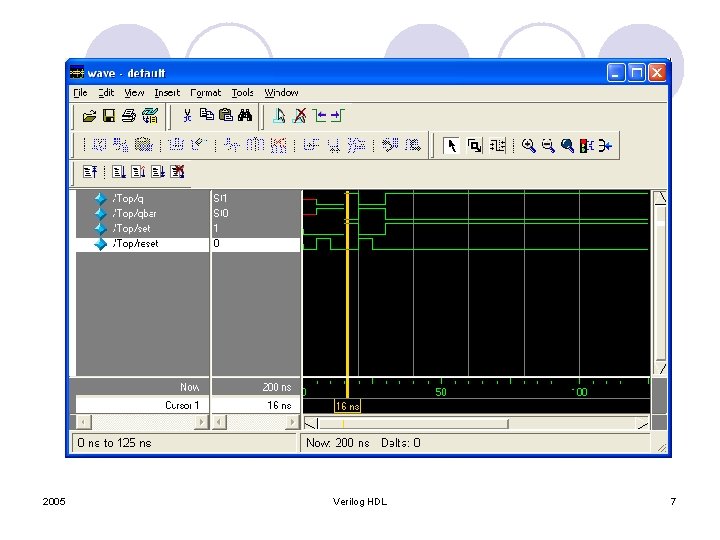The image size is (720, 540).
Task: Click left arrow of values pane scrollbar
Action: (x=219, y=422)
